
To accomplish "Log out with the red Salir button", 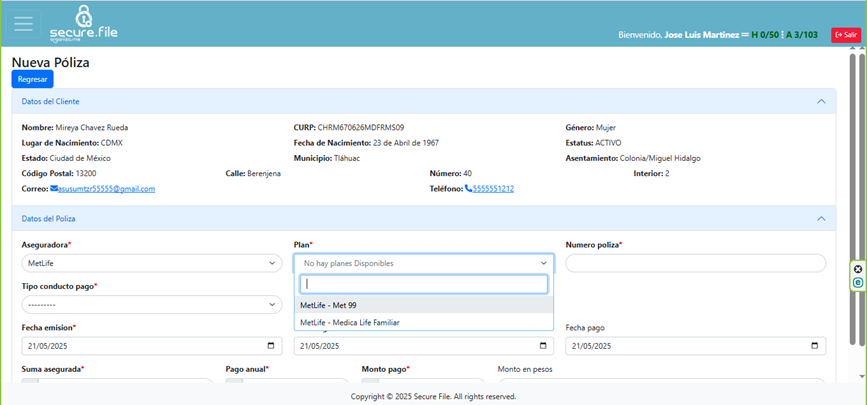I will click(845, 34).
